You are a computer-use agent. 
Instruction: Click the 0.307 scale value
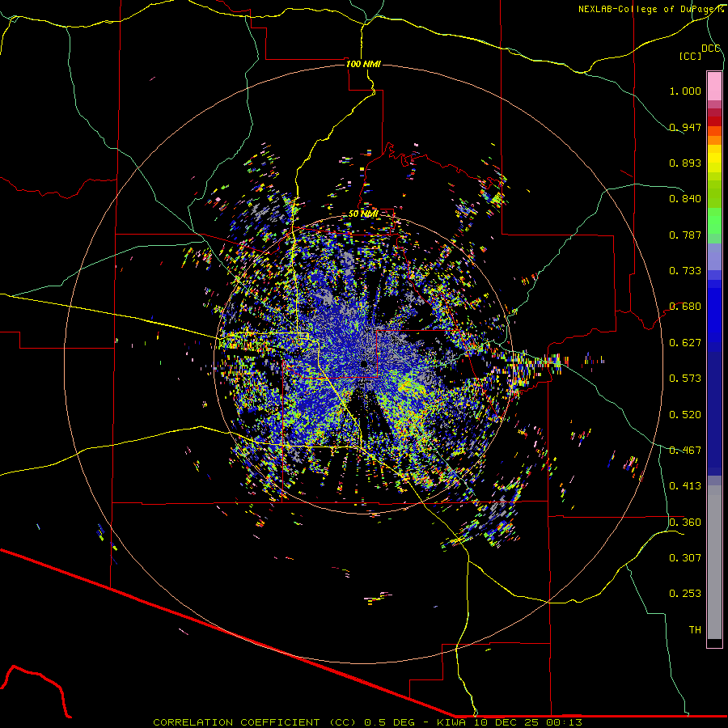685,558
